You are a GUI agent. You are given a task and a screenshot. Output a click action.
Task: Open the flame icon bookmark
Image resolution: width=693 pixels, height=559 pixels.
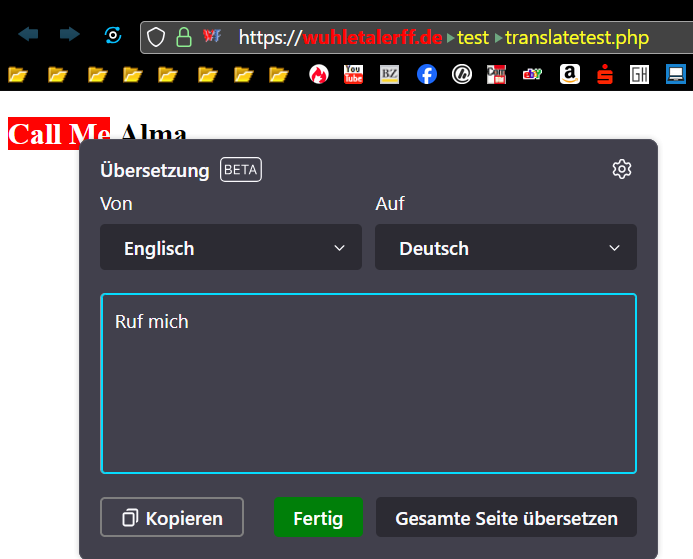[319, 74]
